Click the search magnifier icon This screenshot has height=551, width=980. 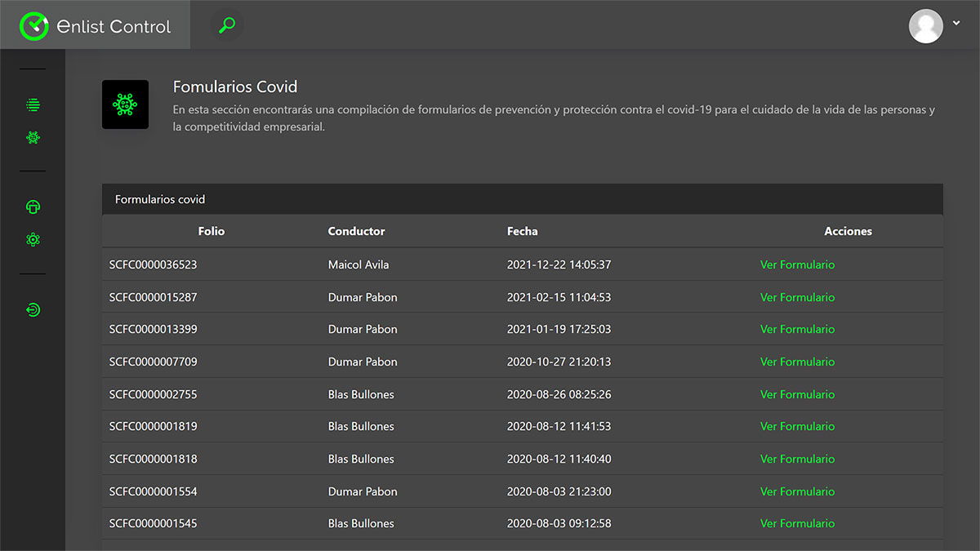pyautogui.click(x=227, y=25)
